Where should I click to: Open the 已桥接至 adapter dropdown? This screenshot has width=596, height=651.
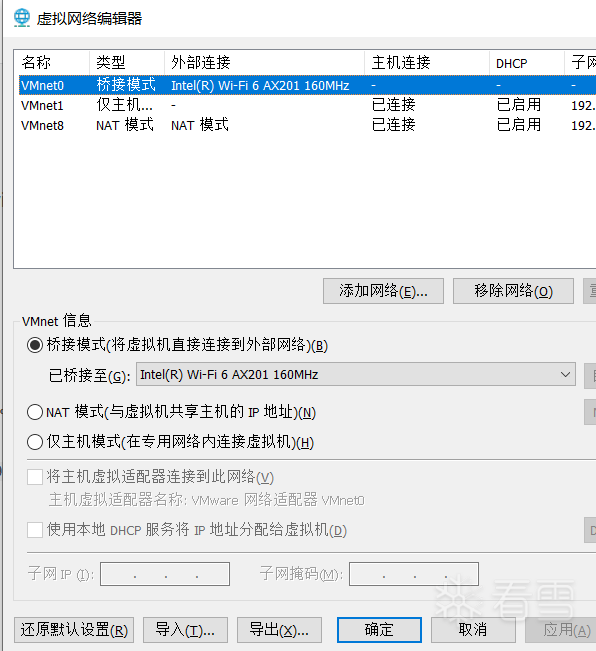click(356, 374)
